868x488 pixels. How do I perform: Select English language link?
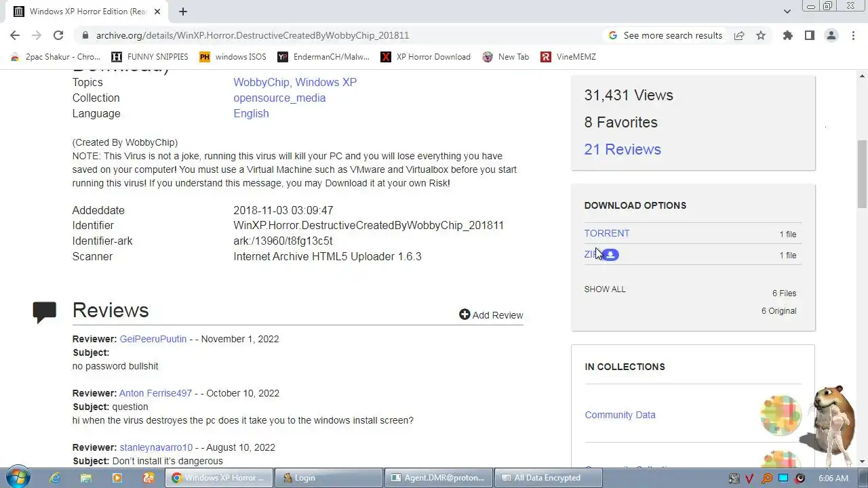tap(251, 113)
